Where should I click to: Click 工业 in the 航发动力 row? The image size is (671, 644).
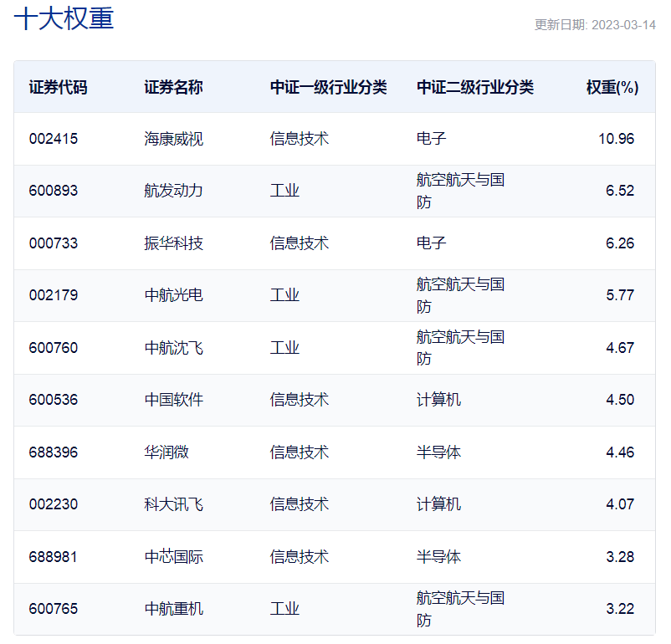[x=284, y=191]
